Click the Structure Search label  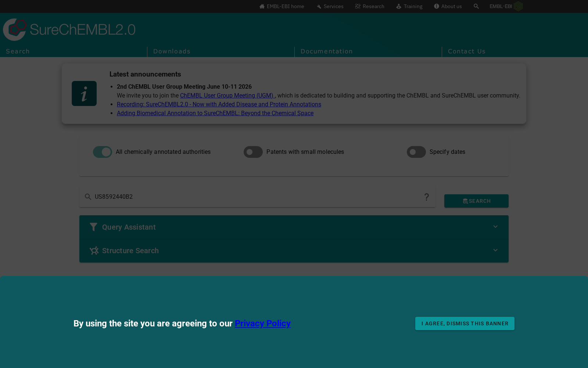pyautogui.click(x=130, y=251)
